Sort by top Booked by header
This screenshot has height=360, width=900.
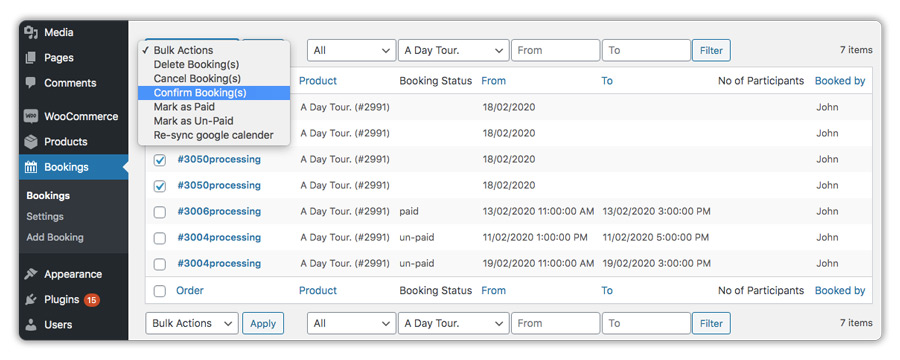point(840,81)
